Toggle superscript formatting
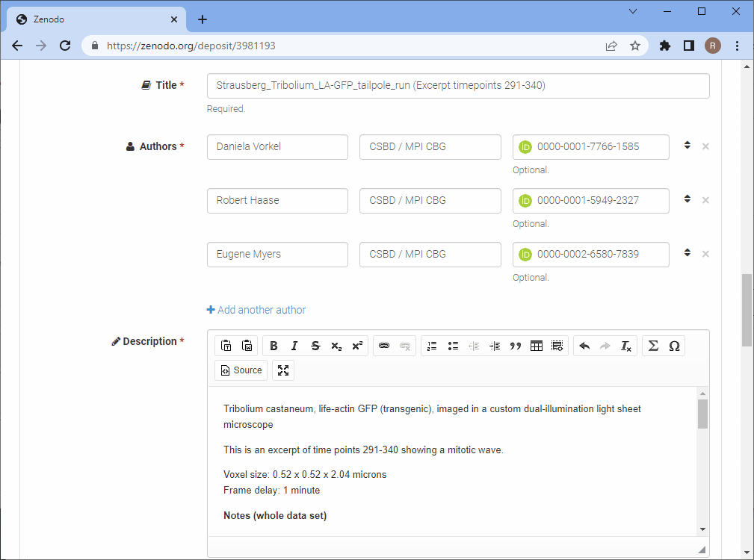This screenshot has width=754, height=560. pos(357,346)
